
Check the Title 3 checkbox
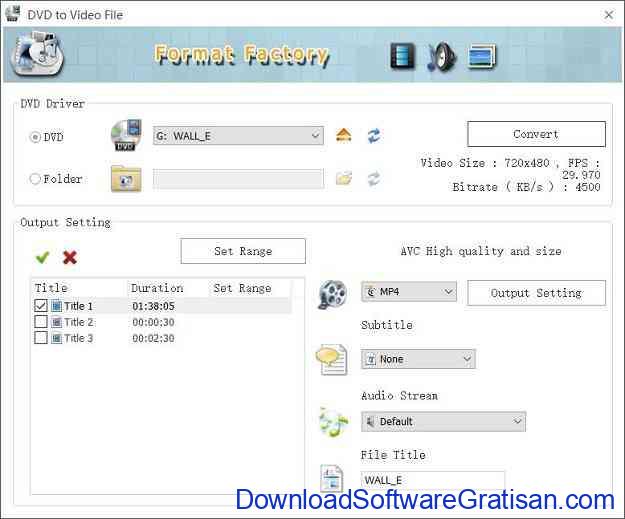point(41,338)
